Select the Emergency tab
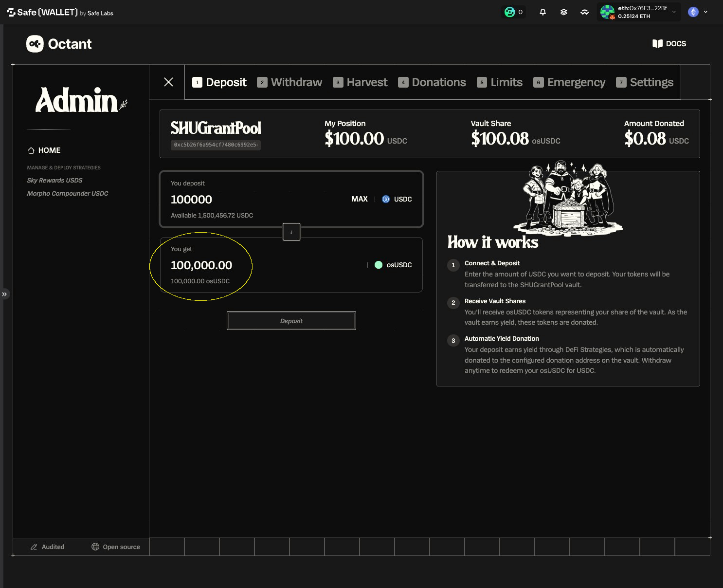 [569, 82]
